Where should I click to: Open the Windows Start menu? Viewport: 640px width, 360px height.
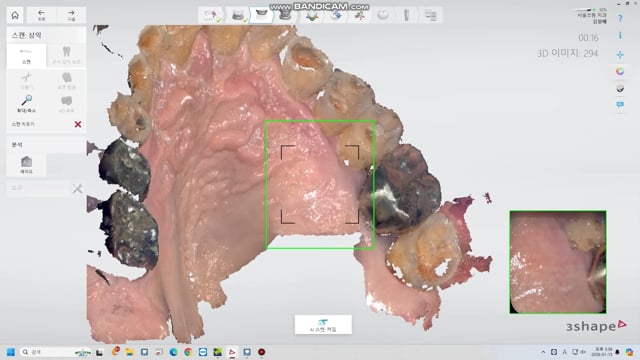pos(11,352)
